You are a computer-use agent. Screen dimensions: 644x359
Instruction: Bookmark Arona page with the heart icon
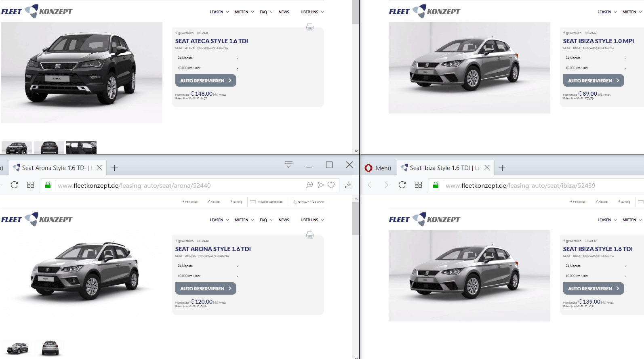331,185
